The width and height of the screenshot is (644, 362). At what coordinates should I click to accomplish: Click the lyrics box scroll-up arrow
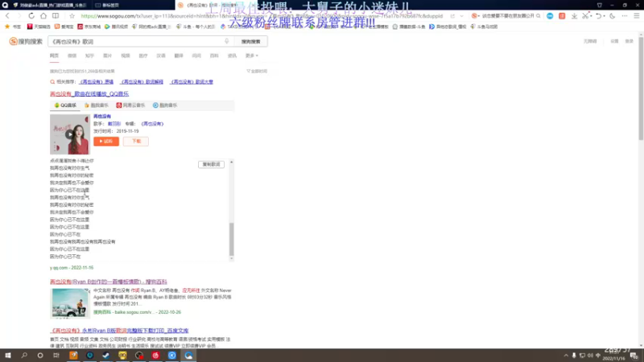[x=232, y=162]
